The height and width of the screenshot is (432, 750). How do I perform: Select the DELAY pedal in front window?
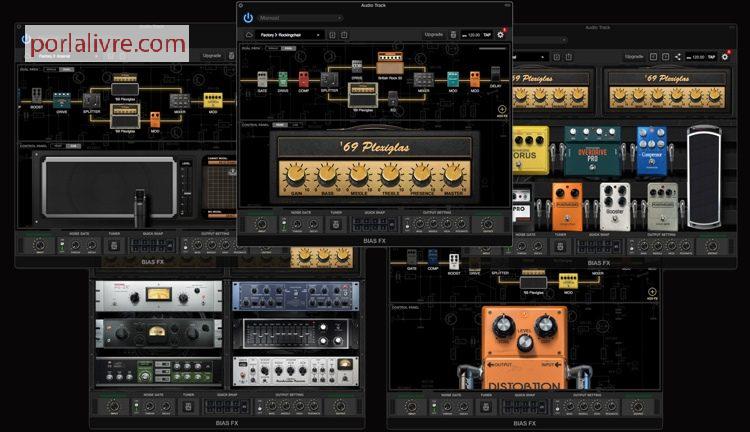[x=496, y=75]
